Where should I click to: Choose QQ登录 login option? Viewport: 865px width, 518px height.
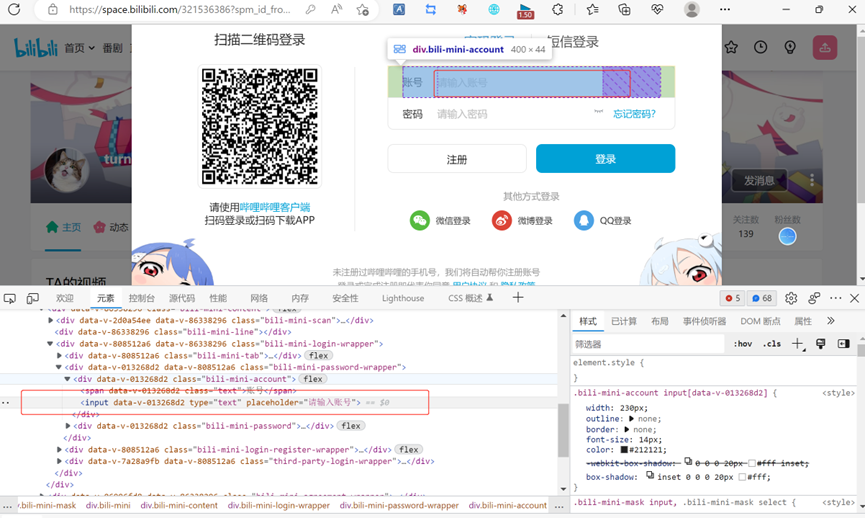tap(602, 221)
